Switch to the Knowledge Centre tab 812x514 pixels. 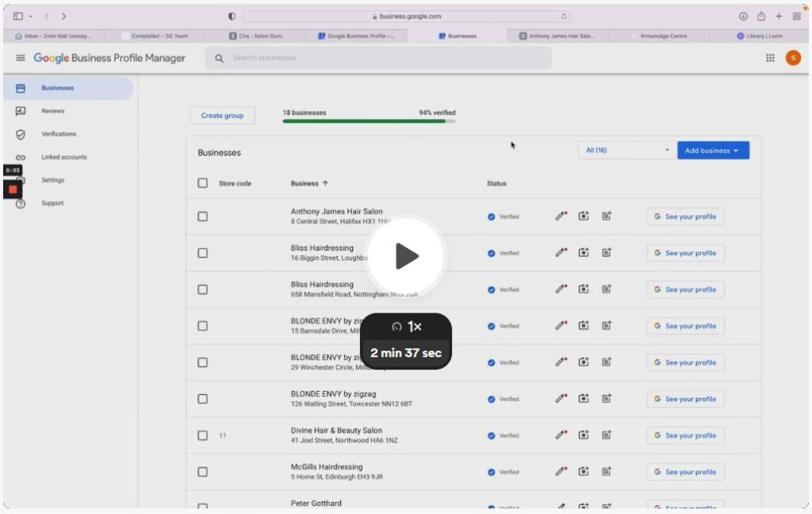click(659, 36)
